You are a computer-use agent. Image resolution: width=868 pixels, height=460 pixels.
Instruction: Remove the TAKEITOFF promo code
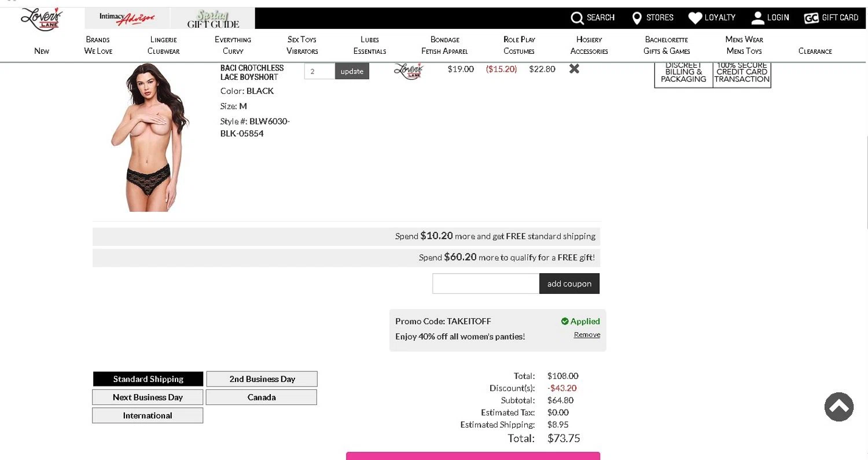click(x=587, y=335)
